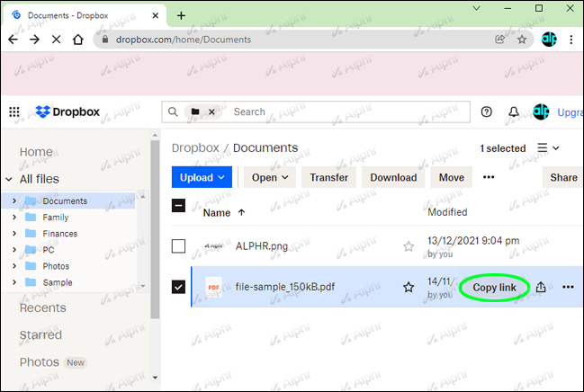Open Recents in sidebar

coord(43,307)
